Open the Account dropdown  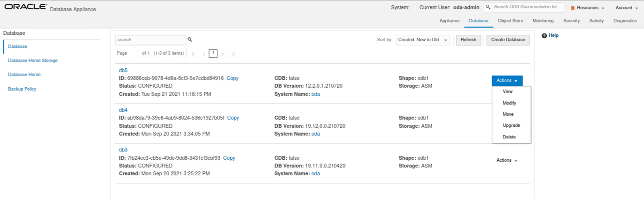[627, 8]
